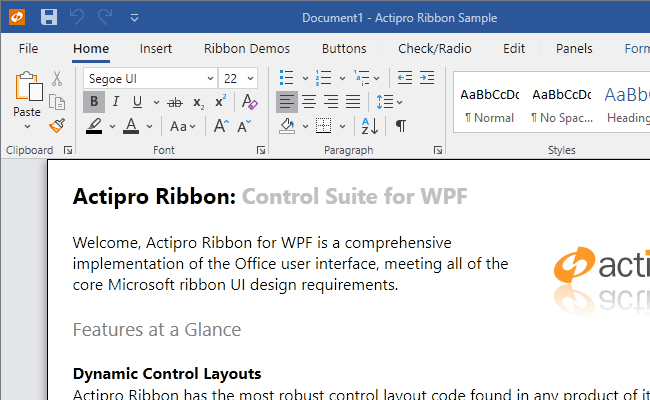Switch to the Ribbon Demos tab

tap(247, 48)
